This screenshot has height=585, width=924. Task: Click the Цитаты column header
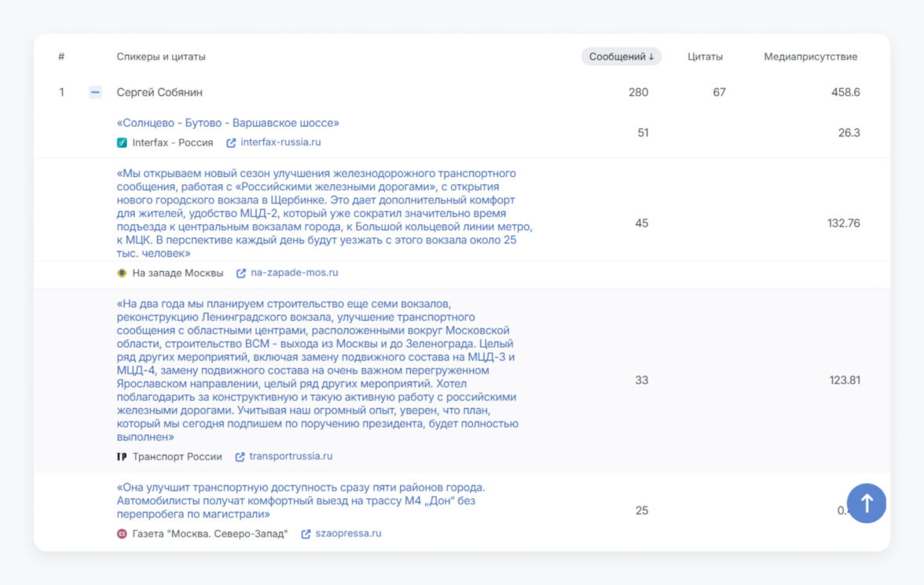click(705, 57)
